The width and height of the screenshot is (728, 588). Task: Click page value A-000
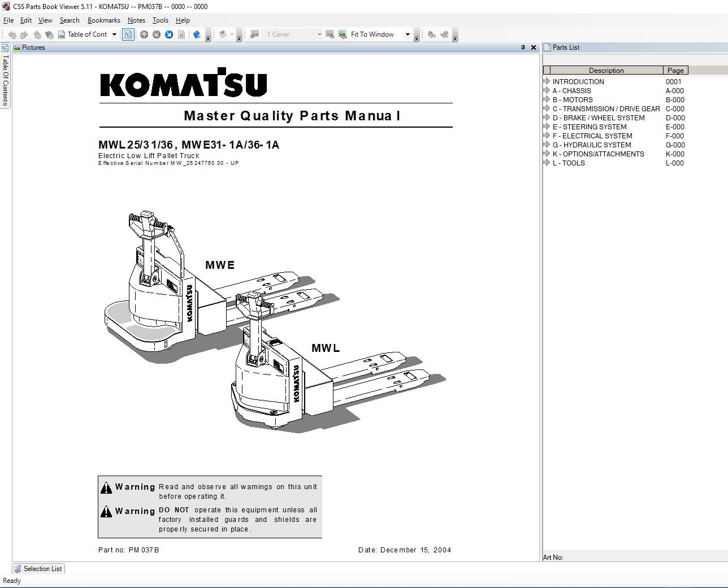(x=675, y=90)
